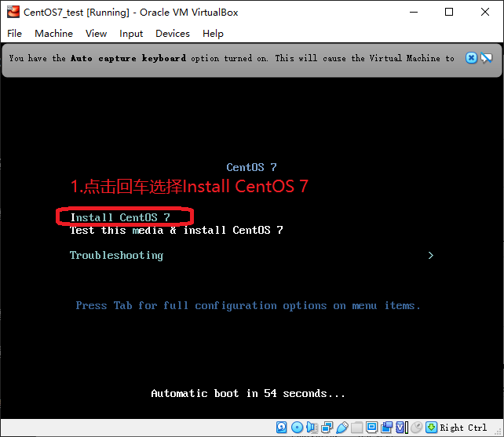
Task: Click the Right Ctrl host key label
Action: [x=463, y=428]
